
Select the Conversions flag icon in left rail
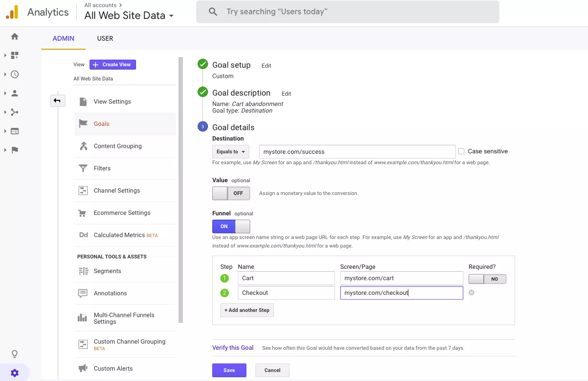(x=14, y=150)
